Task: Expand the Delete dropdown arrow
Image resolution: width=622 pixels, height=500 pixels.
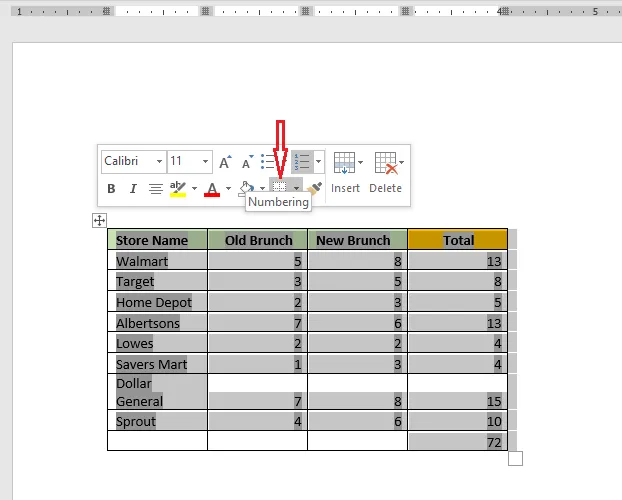Action: pos(401,162)
